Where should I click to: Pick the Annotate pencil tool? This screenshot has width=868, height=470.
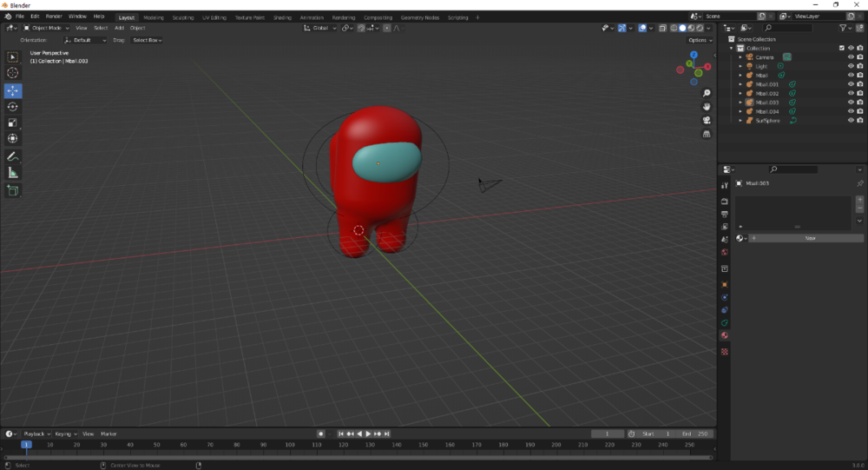pyautogui.click(x=13, y=157)
